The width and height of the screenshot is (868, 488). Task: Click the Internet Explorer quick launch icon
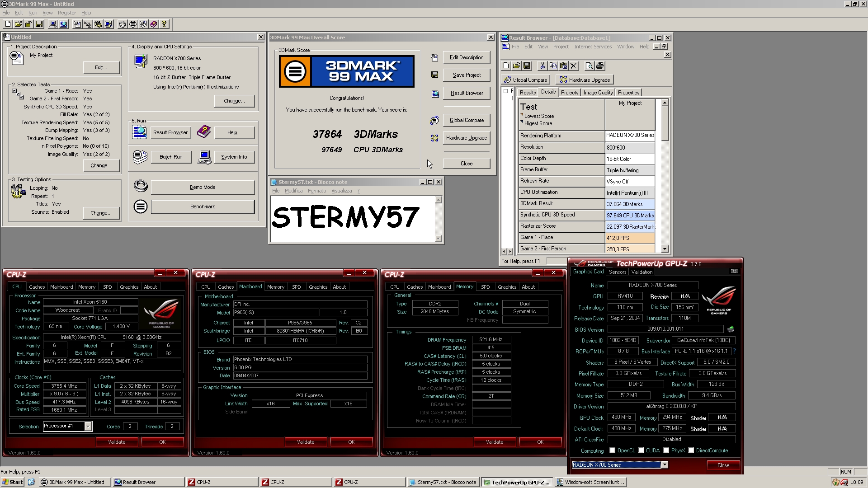coord(31,482)
